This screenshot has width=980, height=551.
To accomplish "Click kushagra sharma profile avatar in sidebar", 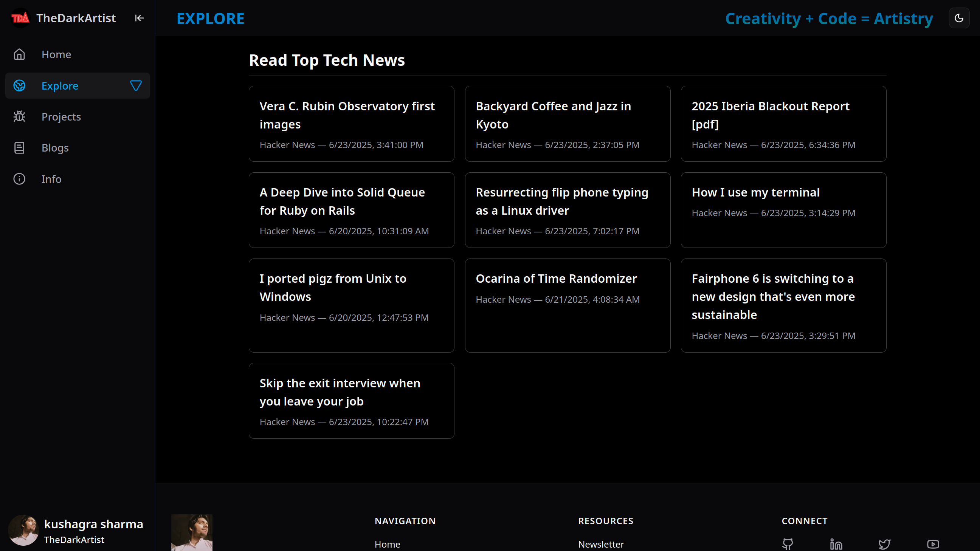I will point(23,531).
